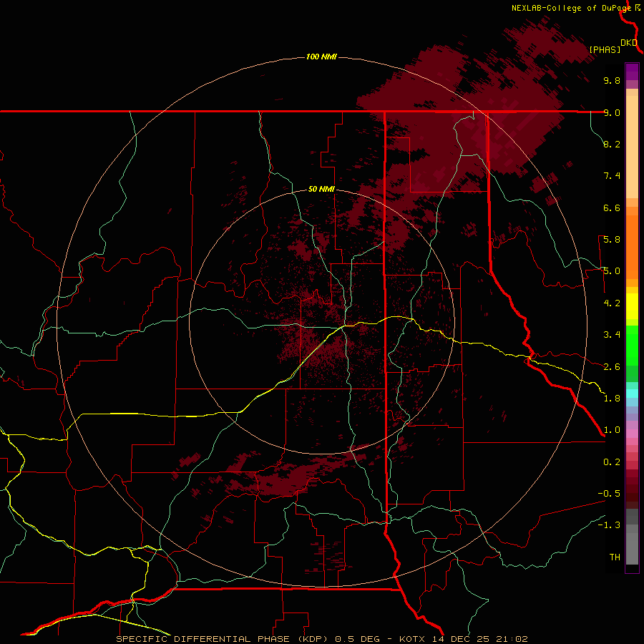Screen dimensions: 644x644
Task: Pick the light peach color bar segment
Action: 632,147
